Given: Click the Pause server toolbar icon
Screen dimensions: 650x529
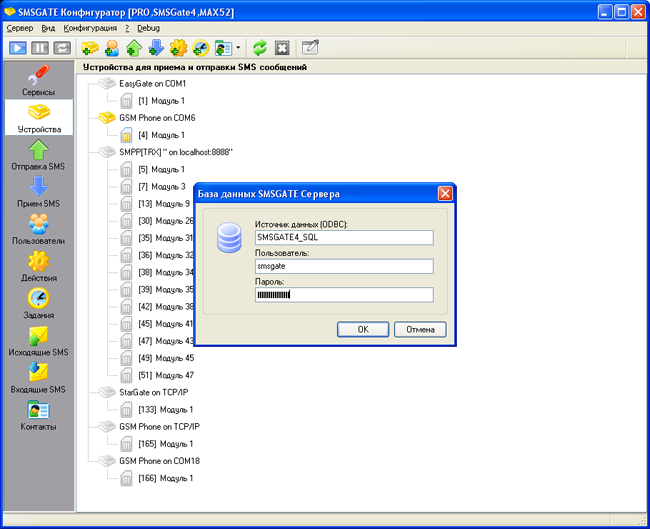Looking at the screenshot, I should (x=40, y=48).
